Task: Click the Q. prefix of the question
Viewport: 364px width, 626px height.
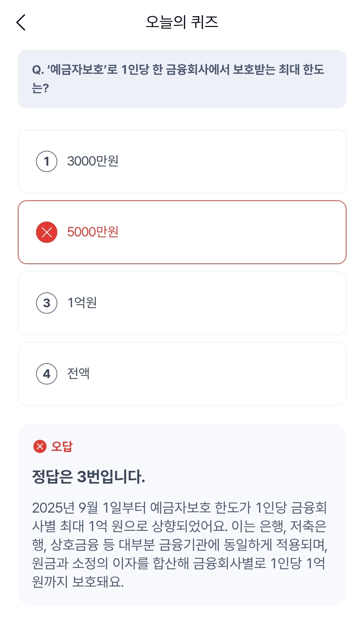Action: 38,70
